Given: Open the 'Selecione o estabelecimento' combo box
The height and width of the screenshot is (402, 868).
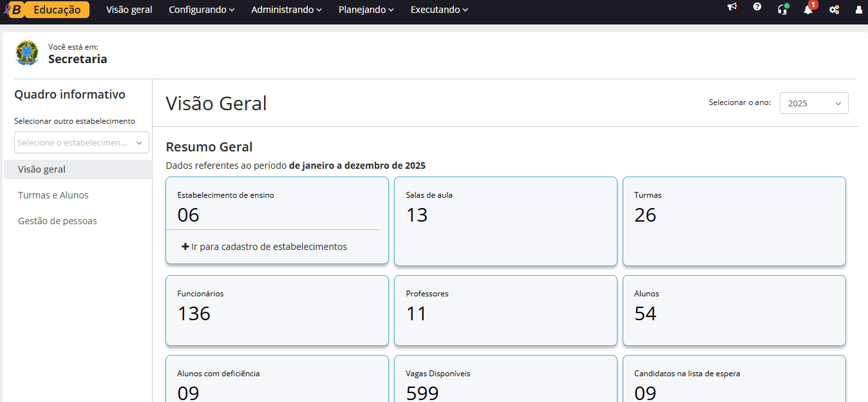Looking at the screenshot, I should 81,142.
